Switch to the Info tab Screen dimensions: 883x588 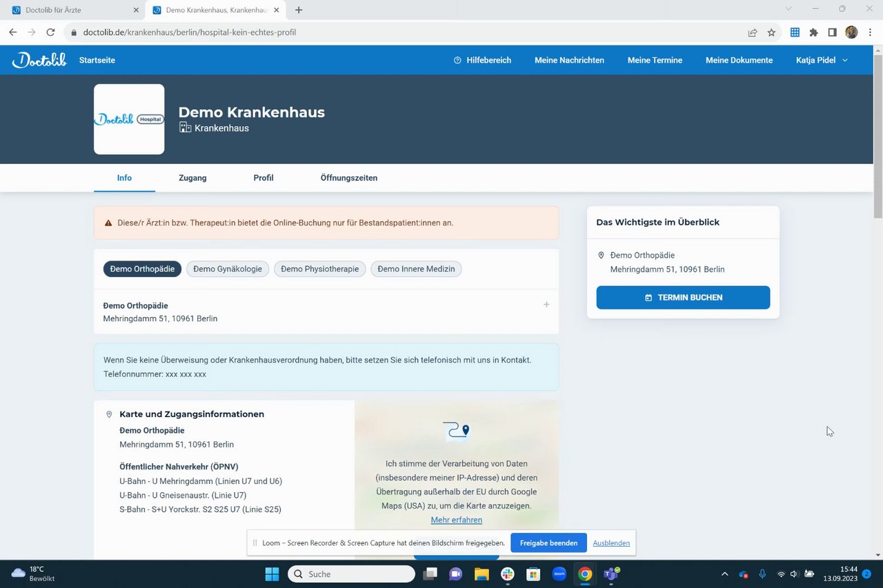tap(124, 178)
